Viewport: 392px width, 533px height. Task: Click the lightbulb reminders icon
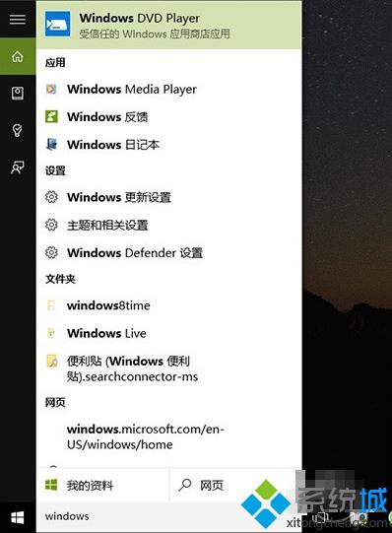(x=18, y=130)
